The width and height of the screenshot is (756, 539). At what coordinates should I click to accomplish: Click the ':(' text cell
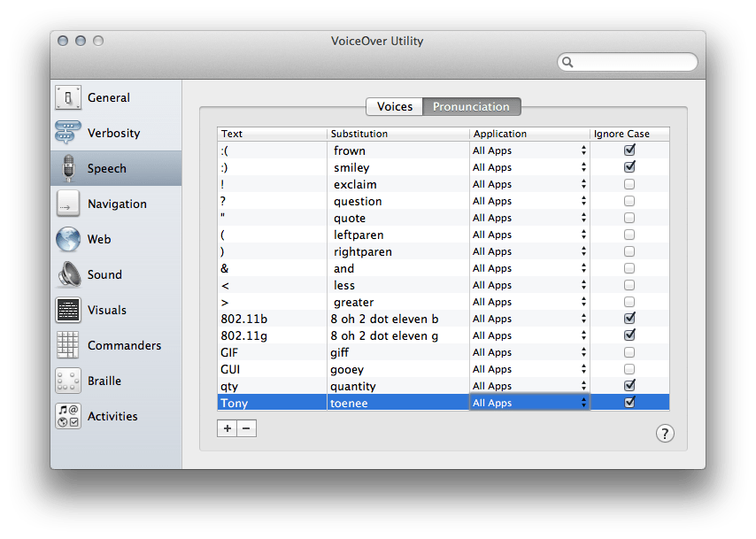(272, 150)
